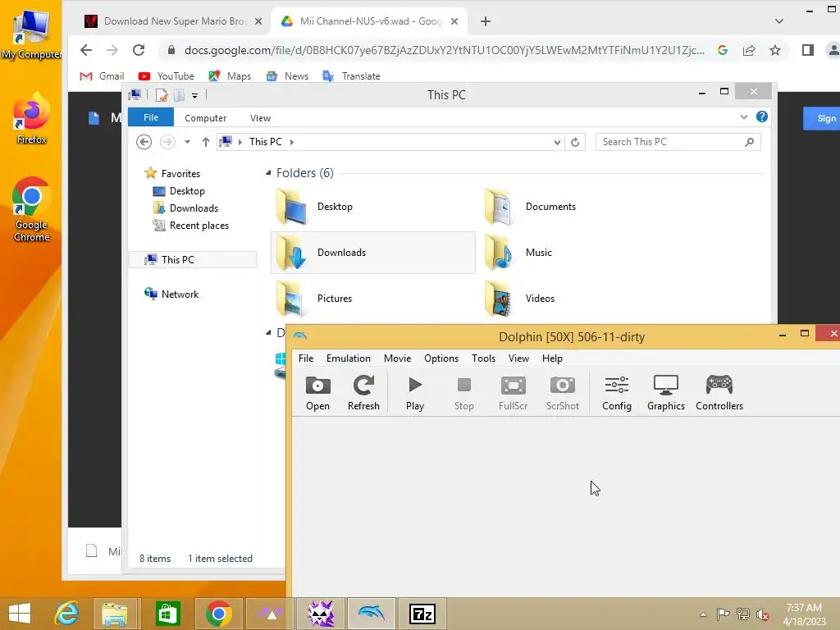Open the View ribbon tab in Explorer
The image size is (840, 630).
tap(260, 118)
